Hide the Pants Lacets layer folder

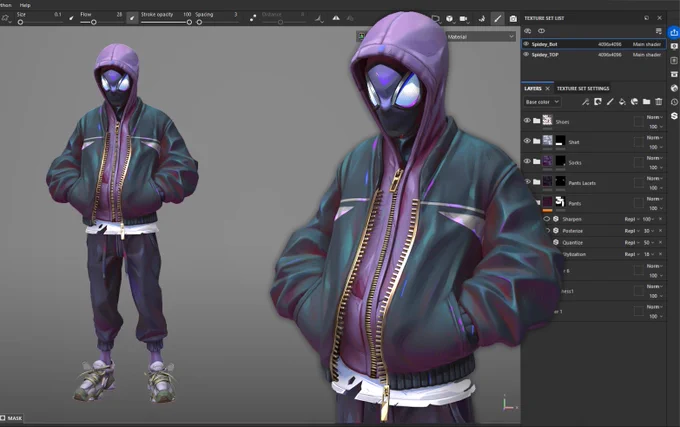[527, 182]
